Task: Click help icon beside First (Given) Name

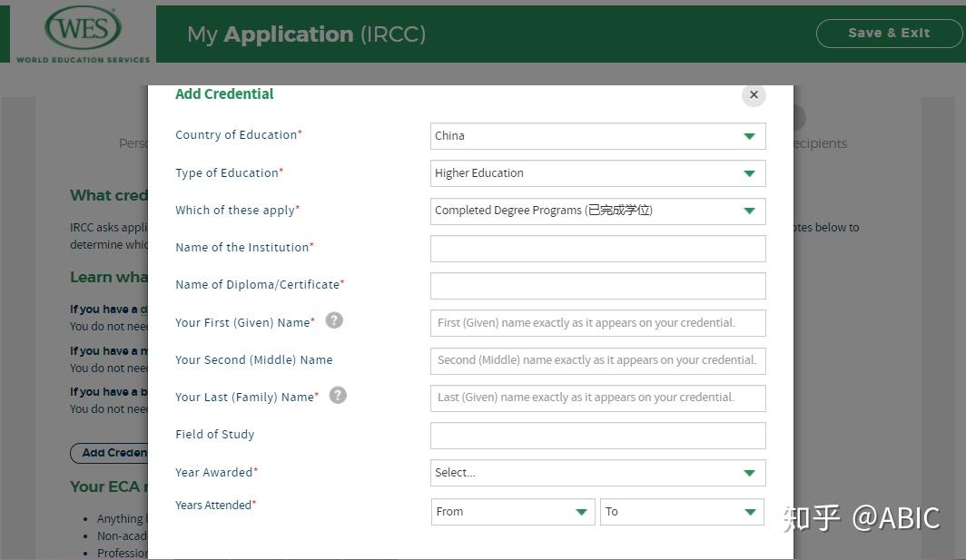Action: pos(334,320)
